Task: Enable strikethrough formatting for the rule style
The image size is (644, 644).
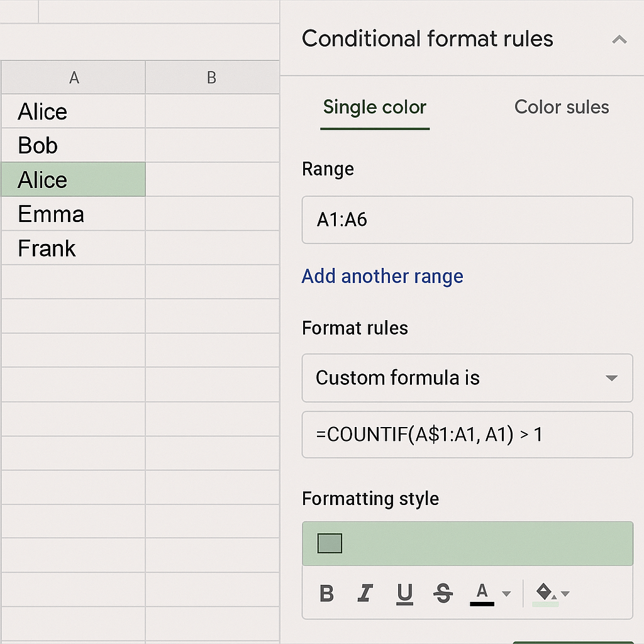Action: (x=443, y=593)
